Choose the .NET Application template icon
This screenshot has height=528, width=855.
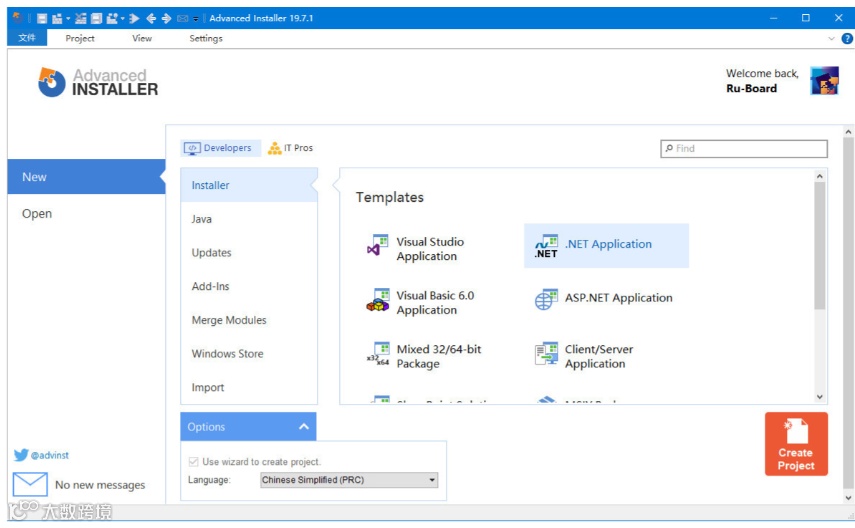click(x=546, y=246)
